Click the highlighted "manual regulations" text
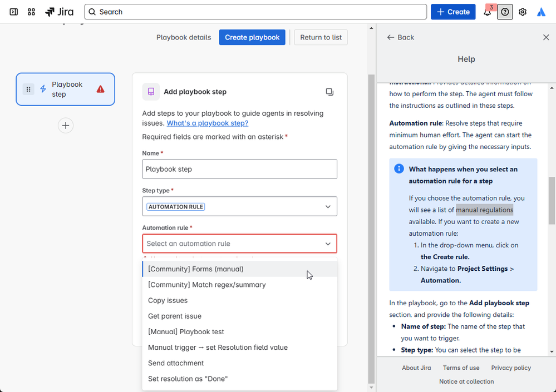Screen dimensions: 556x392 [x=484, y=210]
